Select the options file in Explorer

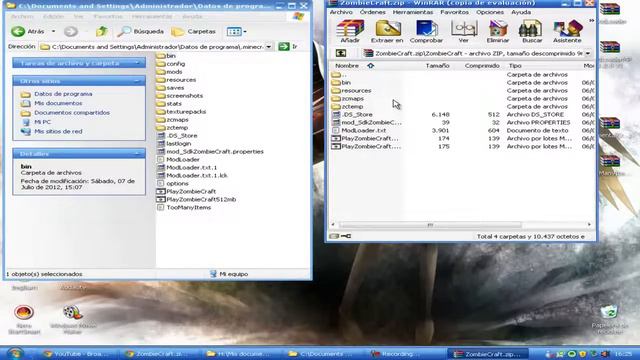(x=173, y=184)
